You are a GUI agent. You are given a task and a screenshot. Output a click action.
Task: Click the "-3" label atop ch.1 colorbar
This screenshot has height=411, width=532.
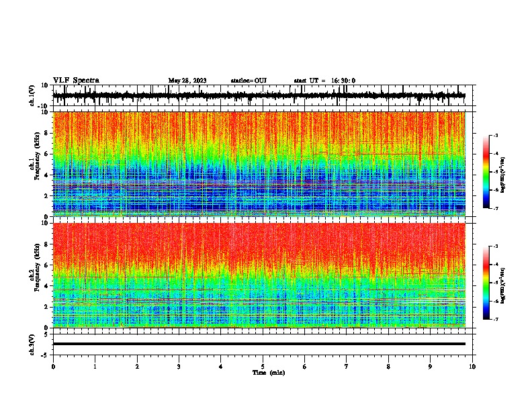pyautogui.click(x=495, y=135)
